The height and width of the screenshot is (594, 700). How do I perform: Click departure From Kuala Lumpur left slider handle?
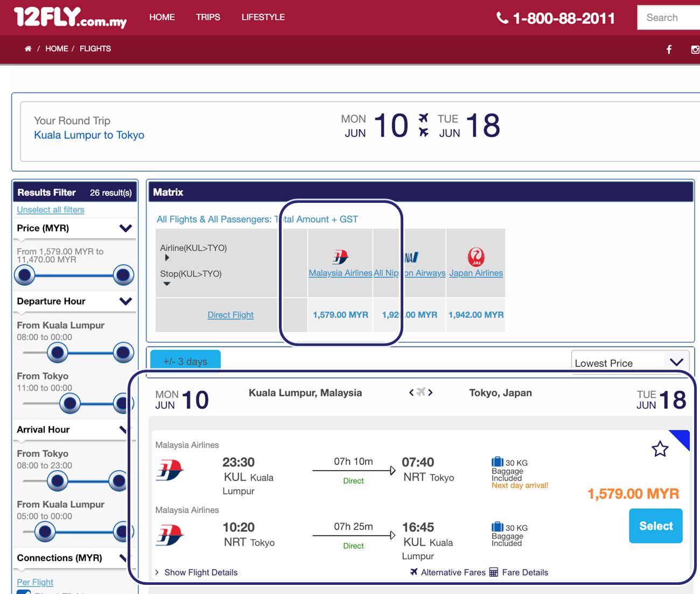(x=58, y=353)
